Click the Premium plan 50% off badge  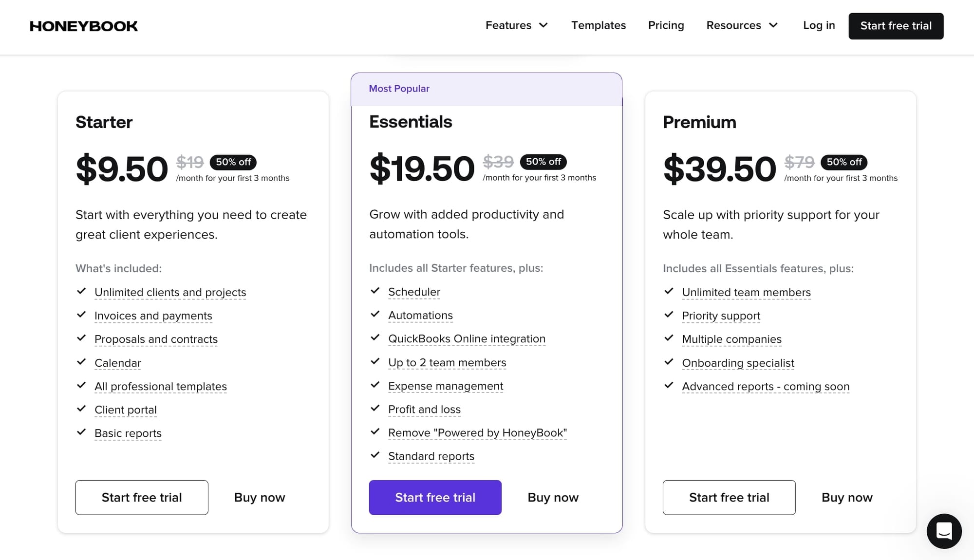pos(843,162)
